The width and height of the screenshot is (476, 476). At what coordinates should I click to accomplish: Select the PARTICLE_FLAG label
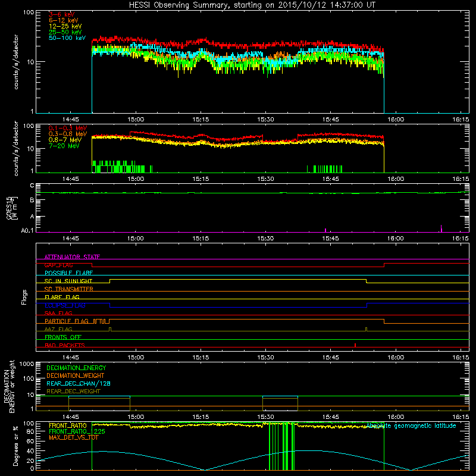coord(67,321)
